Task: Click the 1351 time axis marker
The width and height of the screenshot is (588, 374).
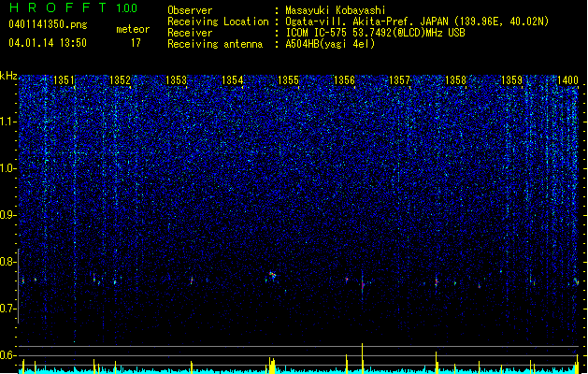Action: (64, 79)
